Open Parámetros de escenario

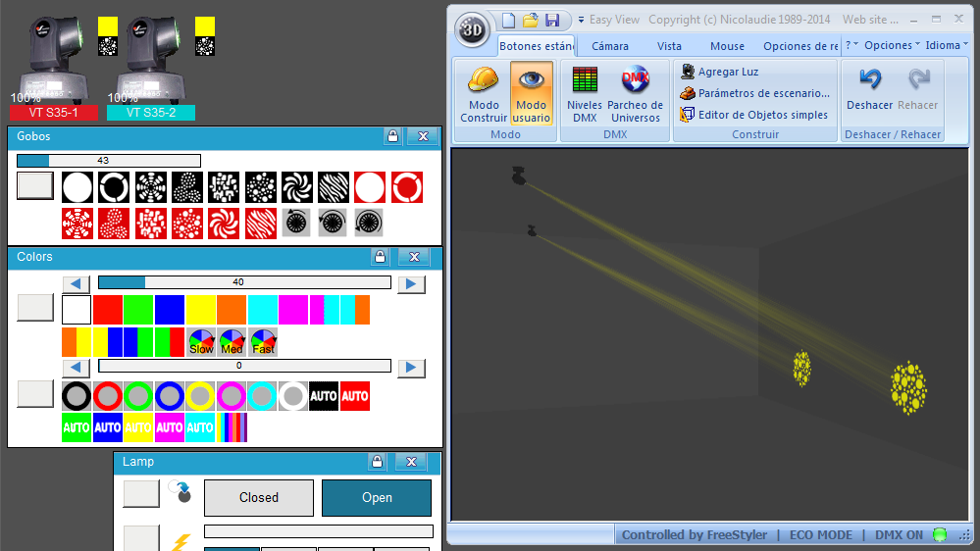[755, 93]
